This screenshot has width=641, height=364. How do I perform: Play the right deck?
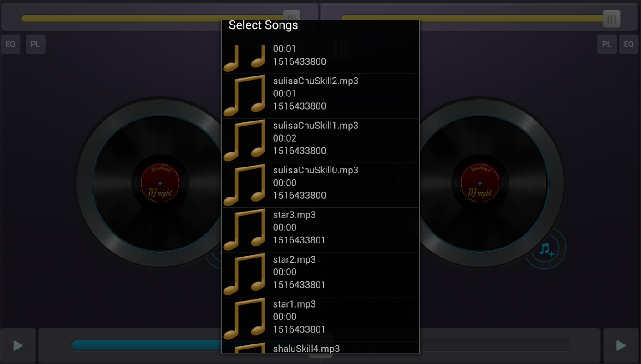[621, 345]
